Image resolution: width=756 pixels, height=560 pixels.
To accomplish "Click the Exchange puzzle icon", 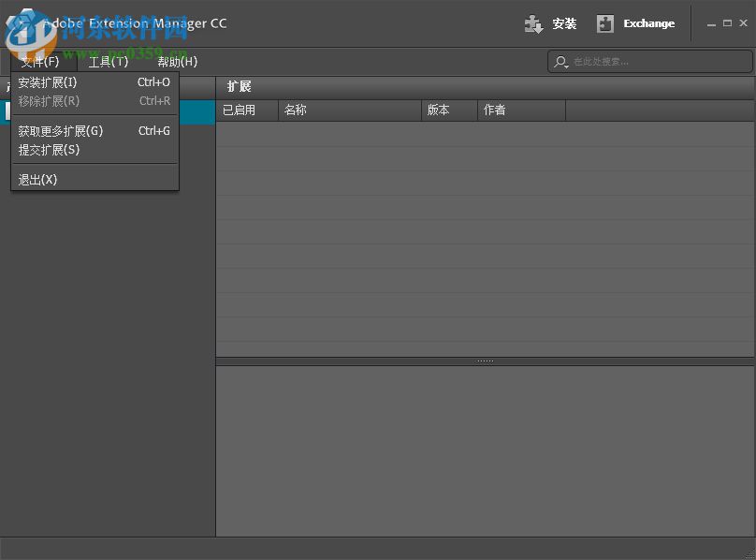I will click(x=604, y=23).
